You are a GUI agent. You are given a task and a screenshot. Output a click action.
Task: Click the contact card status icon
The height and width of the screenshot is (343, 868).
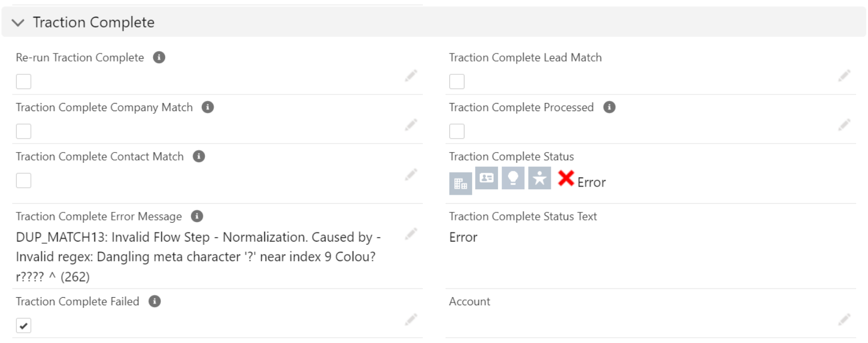pyautogui.click(x=487, y=177)
